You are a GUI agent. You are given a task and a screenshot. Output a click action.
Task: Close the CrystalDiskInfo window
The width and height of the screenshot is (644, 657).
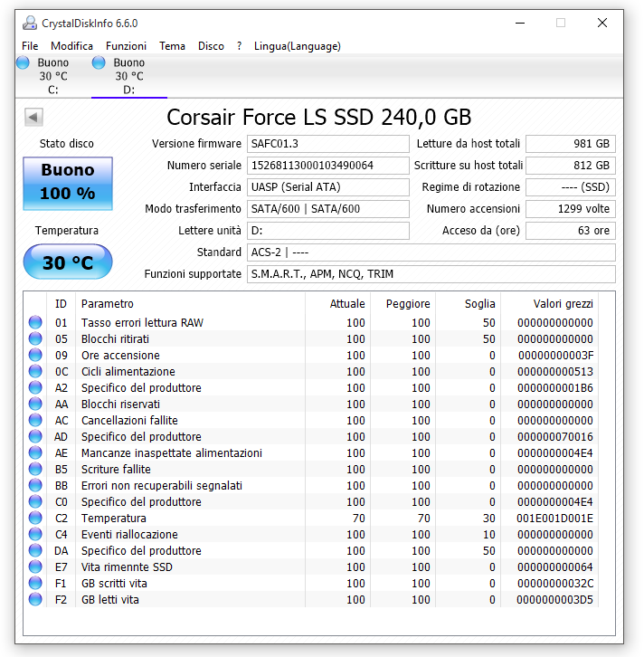point(602,23)
